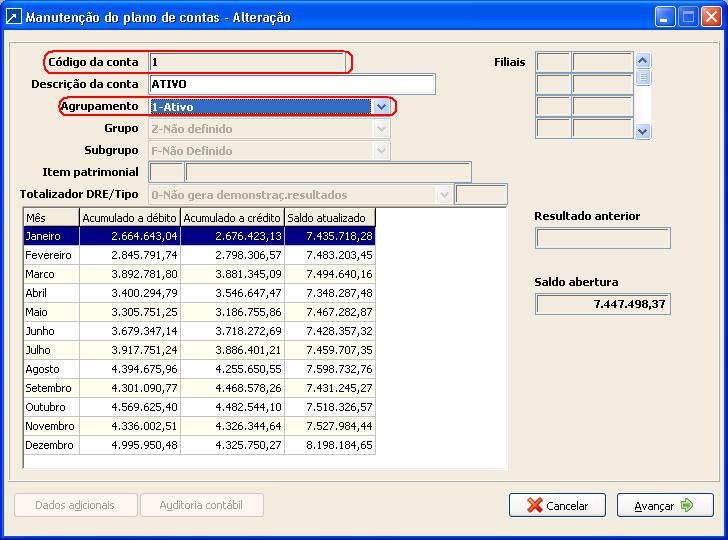Select the Janeiro row
Screen dimensions: 728x540
(199, 236)
